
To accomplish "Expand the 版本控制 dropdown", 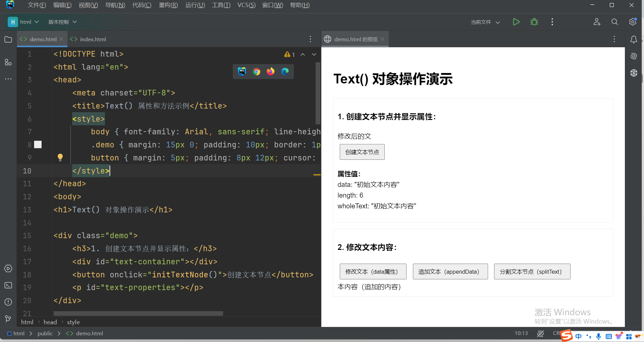I will [62, 21].
